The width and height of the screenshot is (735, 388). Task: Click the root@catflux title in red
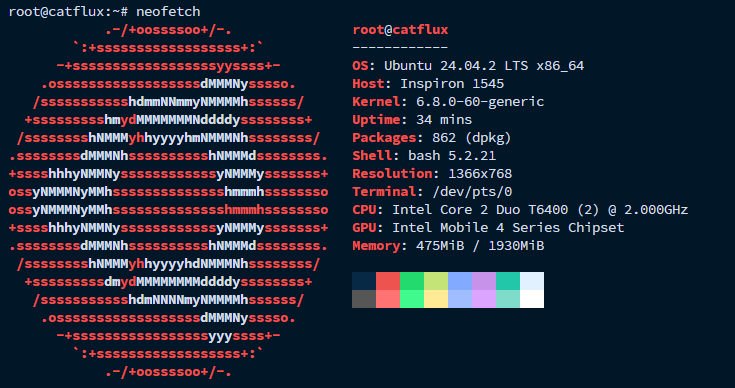tap(400, 30)
